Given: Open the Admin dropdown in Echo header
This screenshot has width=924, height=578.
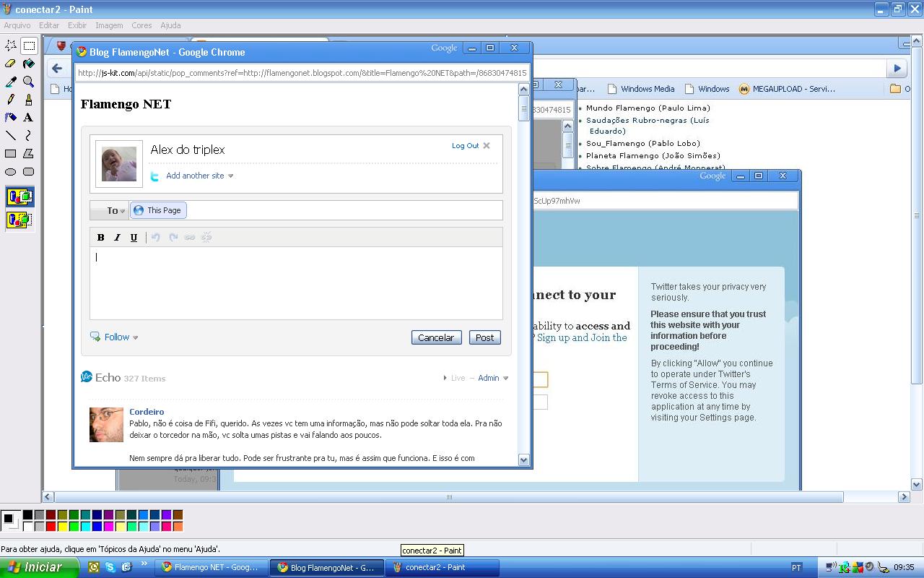Looking at the screenshot, I should tap(493, 378).
